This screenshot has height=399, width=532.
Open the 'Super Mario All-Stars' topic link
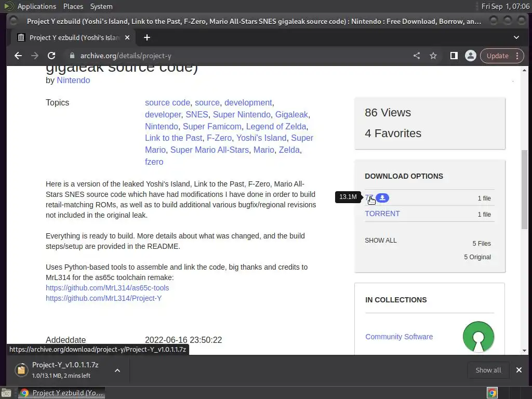click(x=209, y=150)
